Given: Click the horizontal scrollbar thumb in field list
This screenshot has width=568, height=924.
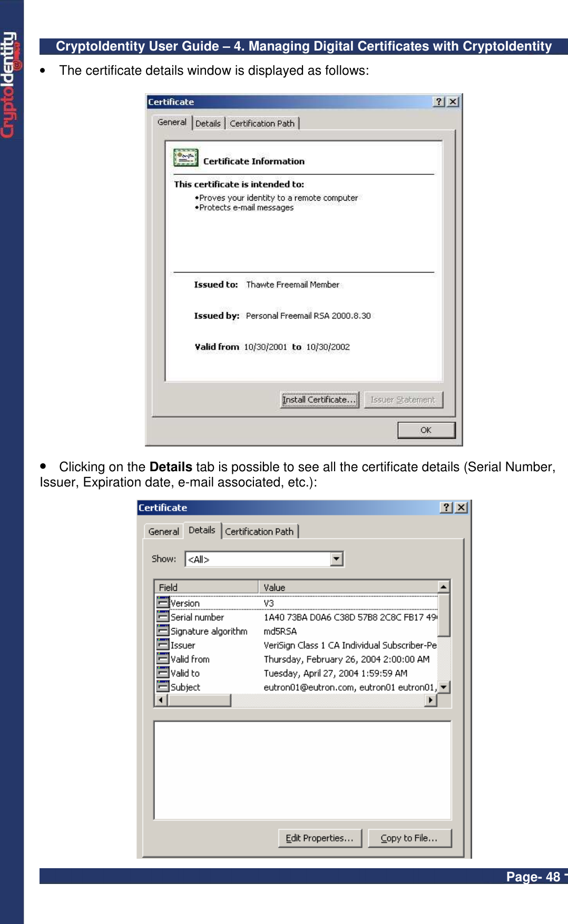Looking at the screenshot, I should [x=199, y=700].
